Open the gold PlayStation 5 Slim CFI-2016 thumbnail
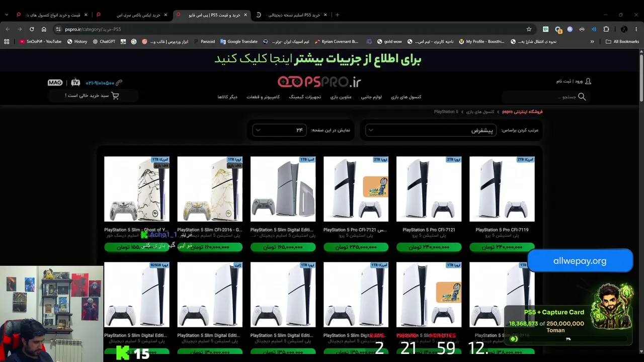The image size is (644, 362). pyautogui.click(x=210, y=189)
